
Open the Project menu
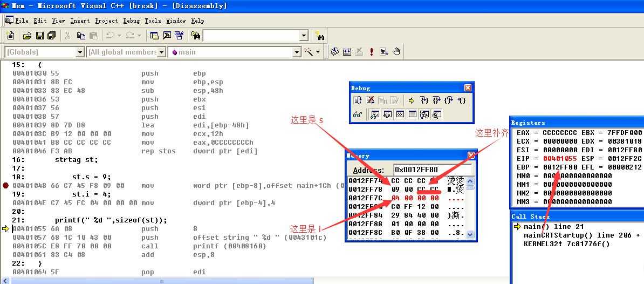(x=106, y=21)
